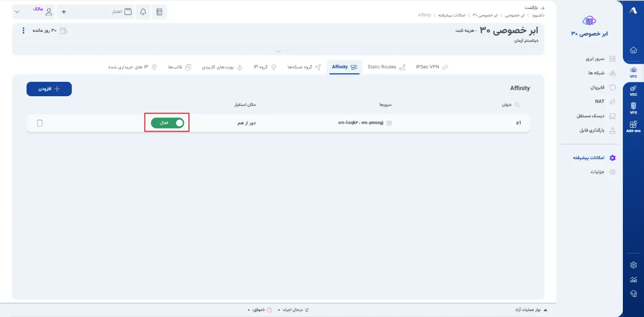Click the افزودن add button
644x317 pixels.
(x=49, y=89)
